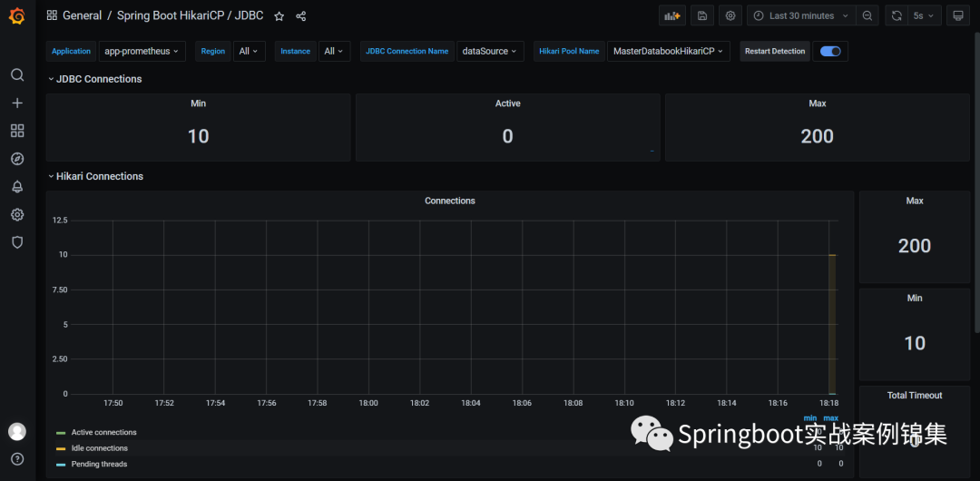
Task: Toggle Pending threads legend series
Action: 100,464
